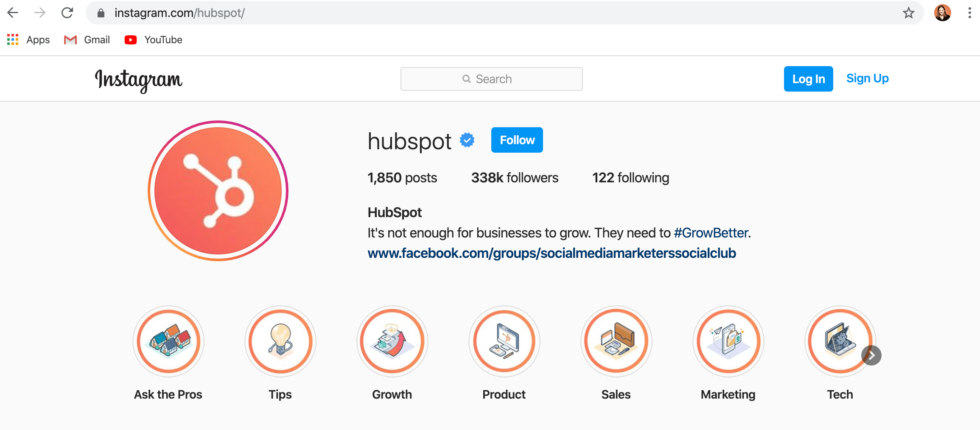Open the Chrome profile avatar menu
The width and height of the screenshot is (980, 430).
point(942,13)
